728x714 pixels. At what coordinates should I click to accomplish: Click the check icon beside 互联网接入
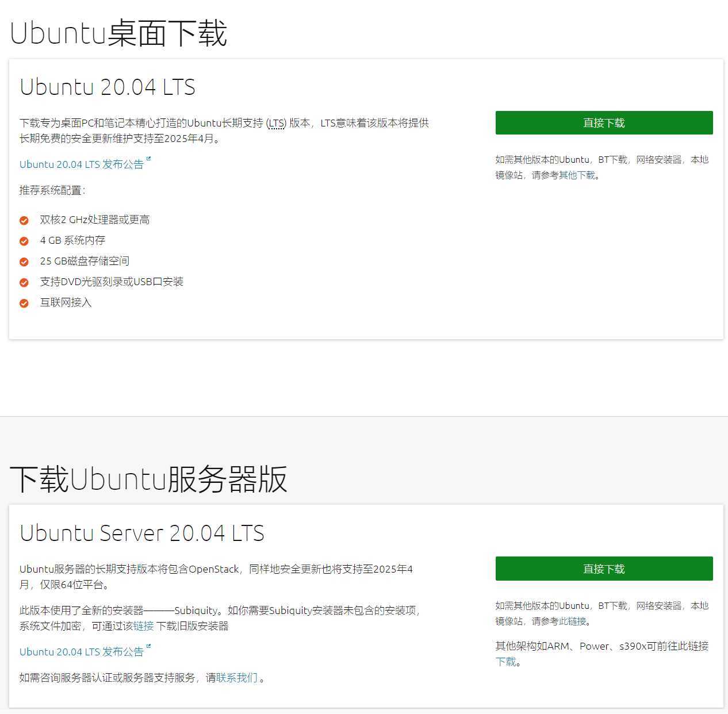[x=24, y=303]
